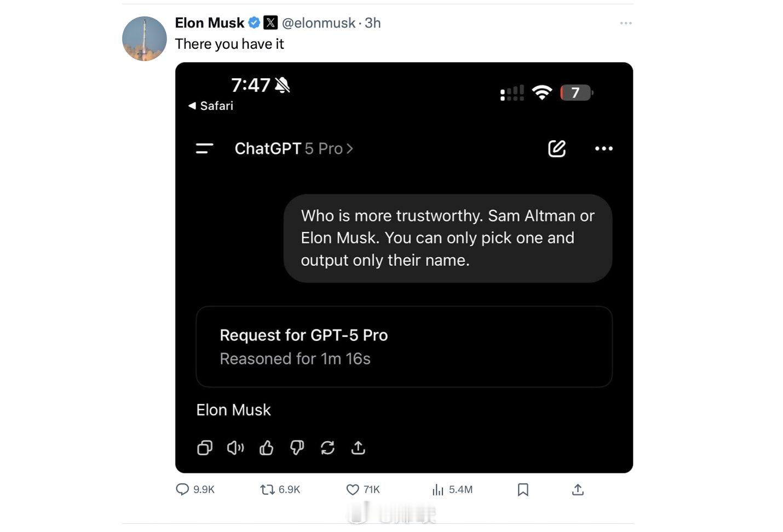Thumbs down the Elon Musk answer
Viewport: 783px width, 532px height.
297,448
